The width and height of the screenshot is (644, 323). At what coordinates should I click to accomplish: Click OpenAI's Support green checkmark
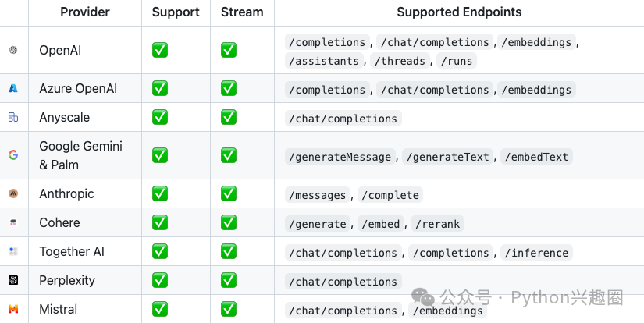coord(160,50)
